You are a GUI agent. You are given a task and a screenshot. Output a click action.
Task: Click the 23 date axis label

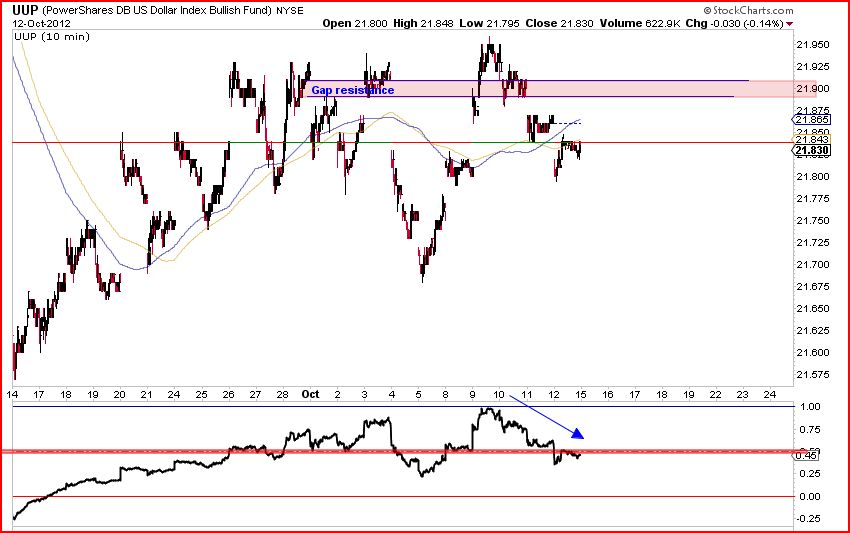[x=743, y=394]
